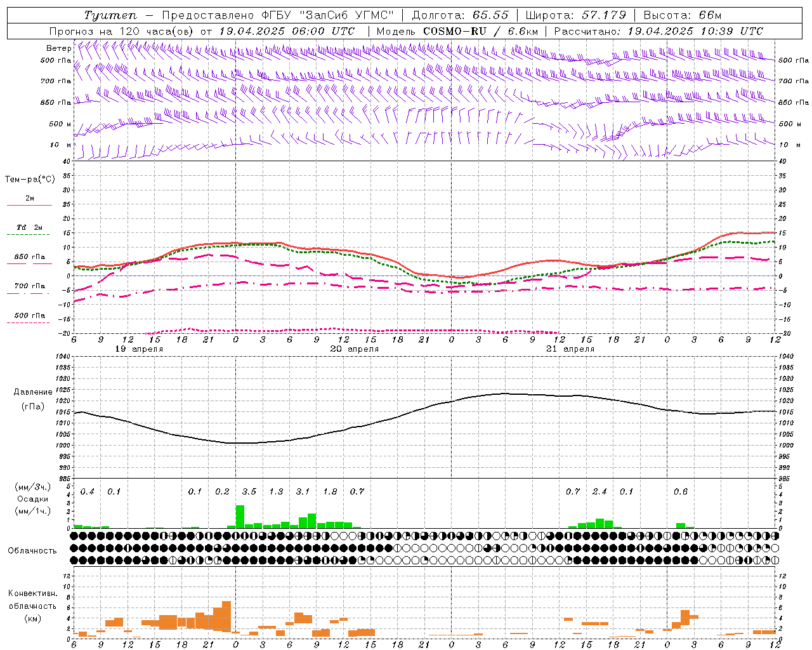
Task: Select the "Осадки" precipitation label
Action: 32,499
